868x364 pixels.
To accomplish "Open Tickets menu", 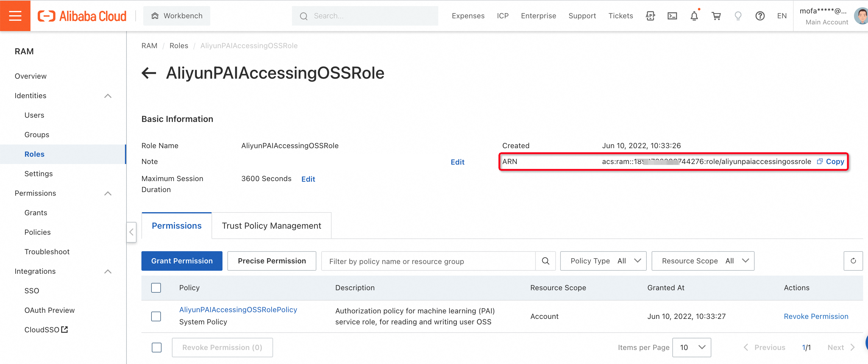I will click(620, 16).
